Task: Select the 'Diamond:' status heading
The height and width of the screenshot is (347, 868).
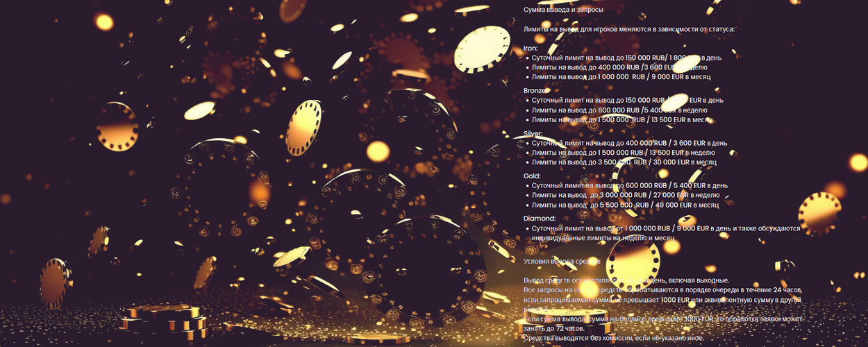Action: point(540,219)
